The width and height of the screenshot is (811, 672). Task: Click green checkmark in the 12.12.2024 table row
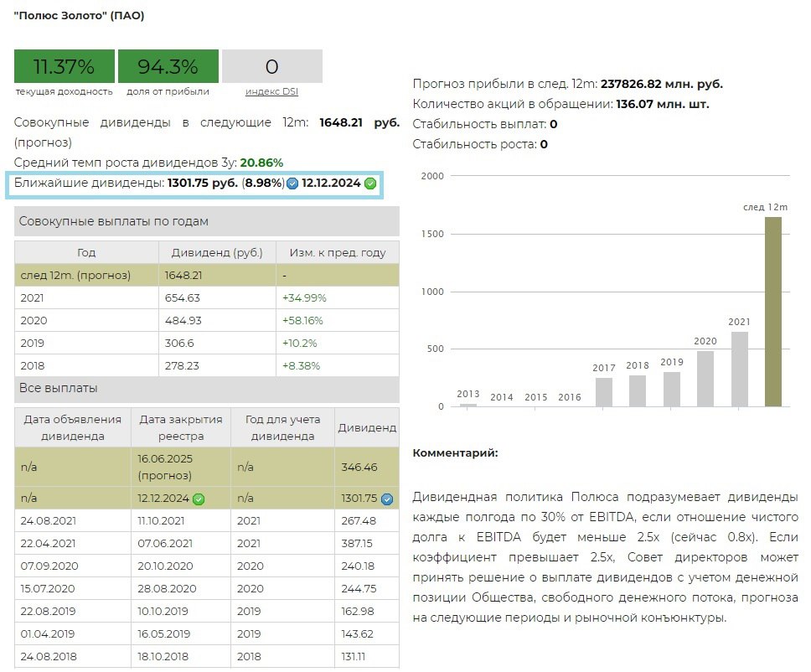(x=199, y=499)
